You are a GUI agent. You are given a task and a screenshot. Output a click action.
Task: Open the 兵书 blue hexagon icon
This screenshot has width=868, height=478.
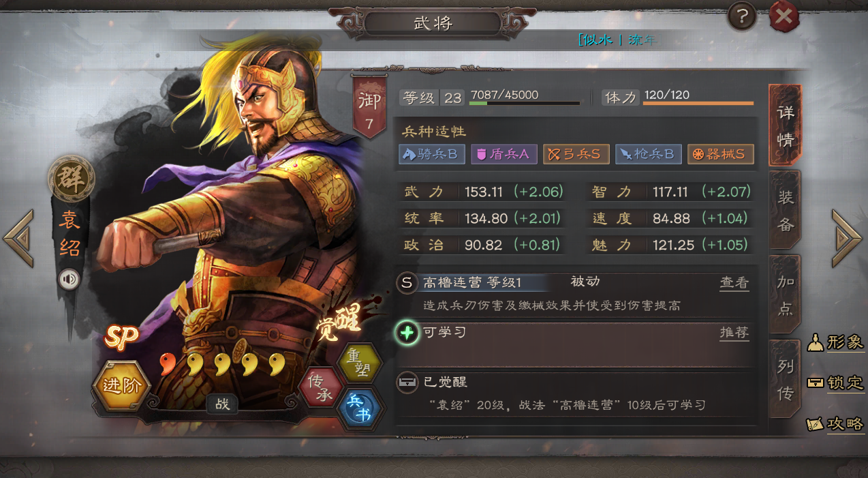tap(360, 408)
